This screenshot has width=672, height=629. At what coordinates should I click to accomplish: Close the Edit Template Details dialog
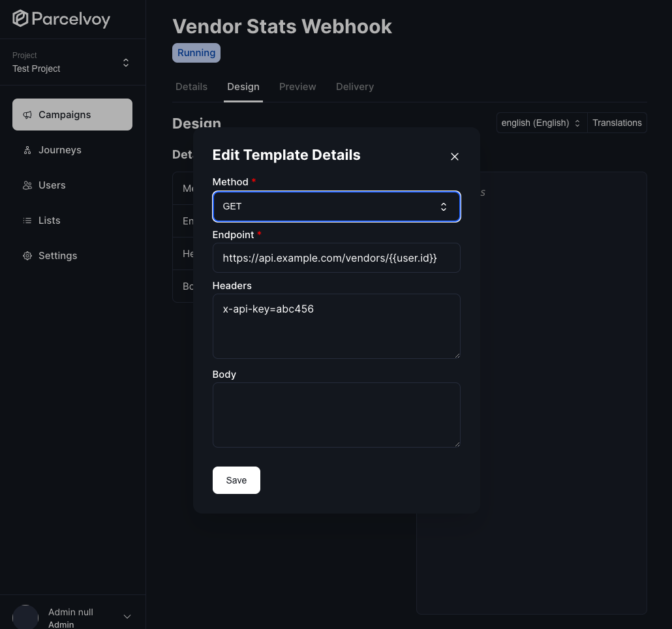click(455, 157)
